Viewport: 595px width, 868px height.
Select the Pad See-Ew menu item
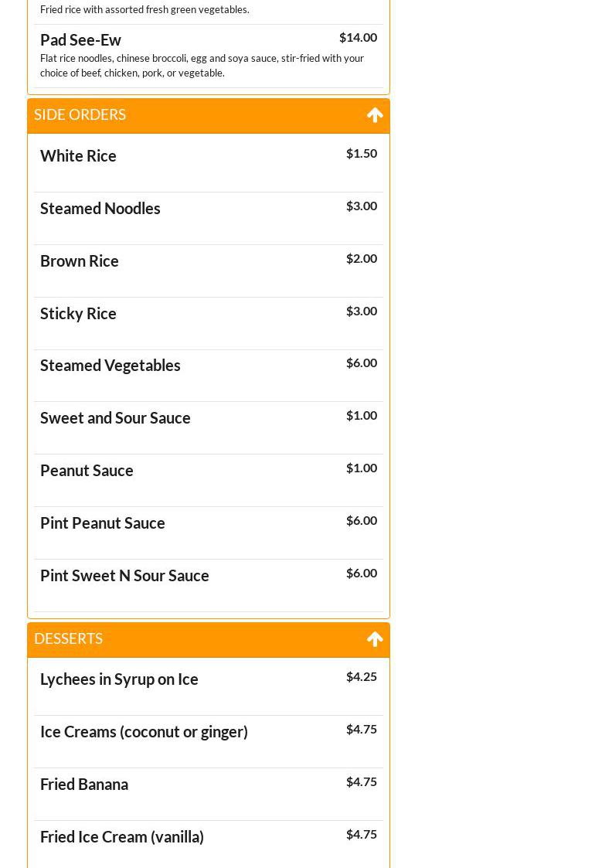[81, 39]
